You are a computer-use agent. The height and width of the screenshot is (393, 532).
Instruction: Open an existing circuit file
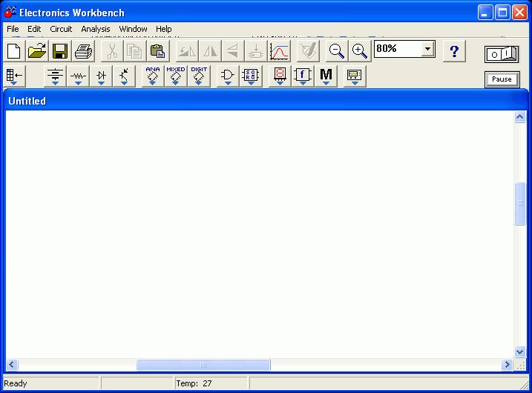[37, 51]
